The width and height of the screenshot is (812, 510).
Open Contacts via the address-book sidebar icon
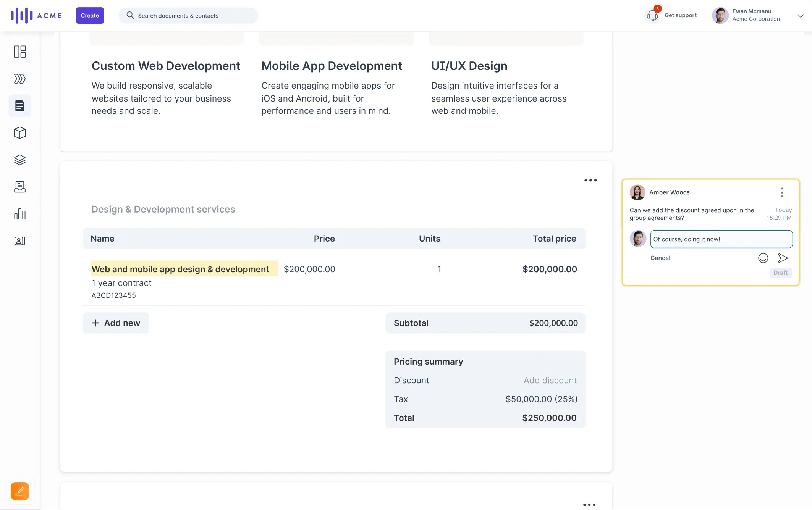(x=19, y=241)
